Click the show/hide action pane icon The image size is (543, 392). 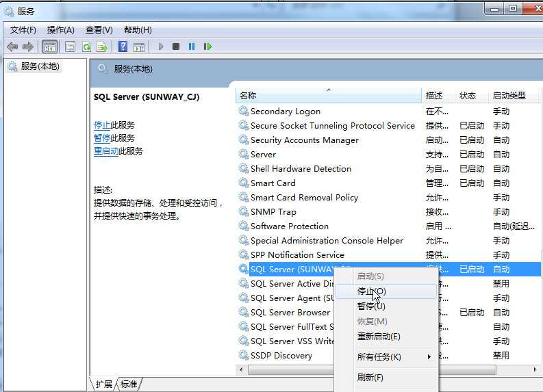pos(139,47)
